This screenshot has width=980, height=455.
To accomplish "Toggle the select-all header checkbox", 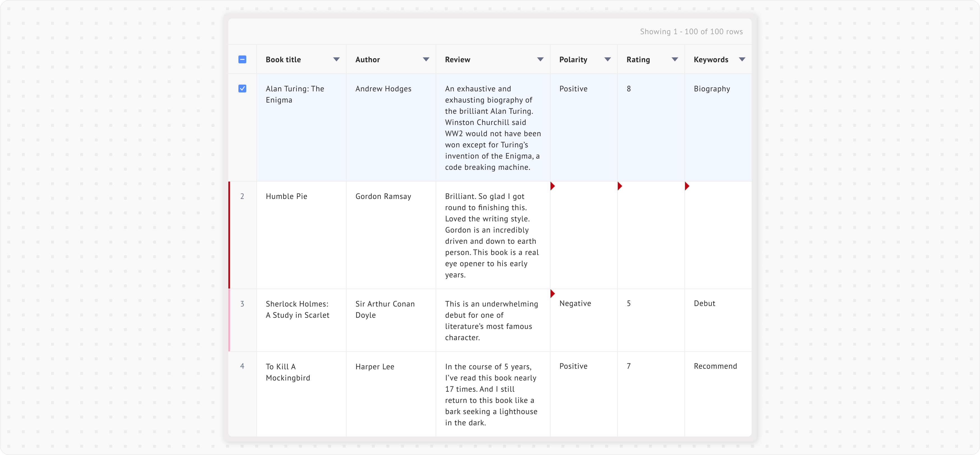I will (242, 59).
